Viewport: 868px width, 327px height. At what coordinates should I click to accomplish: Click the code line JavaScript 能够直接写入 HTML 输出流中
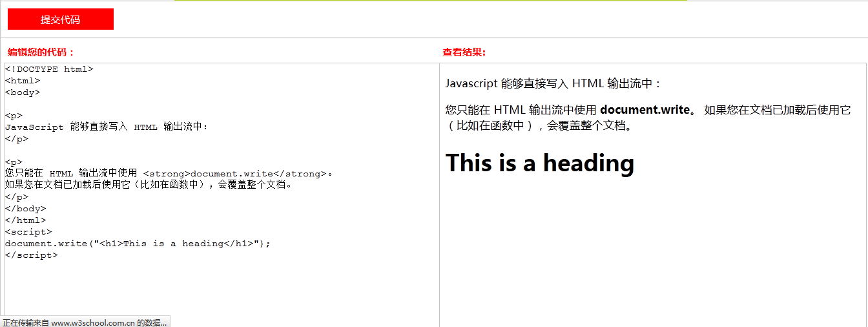tap(107, 127)
